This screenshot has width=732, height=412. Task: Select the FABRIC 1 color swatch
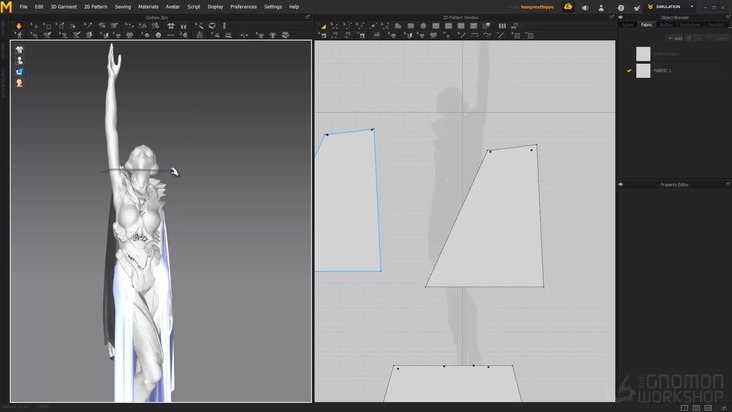click(643, 71)
